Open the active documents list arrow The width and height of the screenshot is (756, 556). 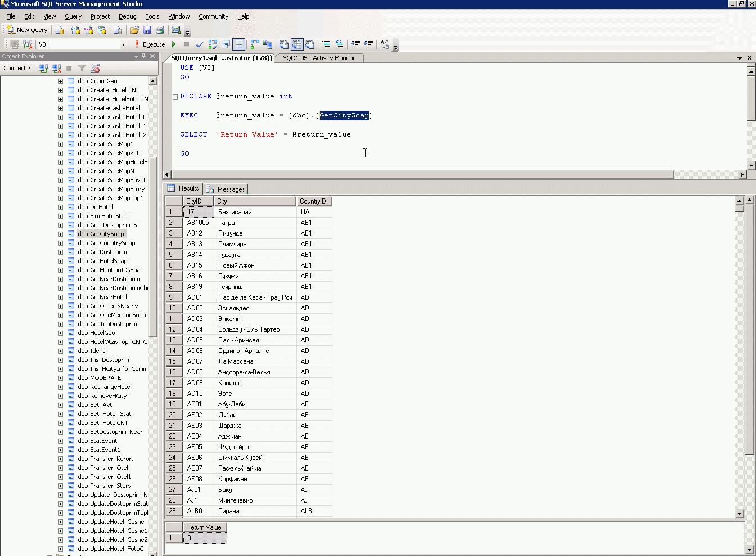click(x=740, y=58)
